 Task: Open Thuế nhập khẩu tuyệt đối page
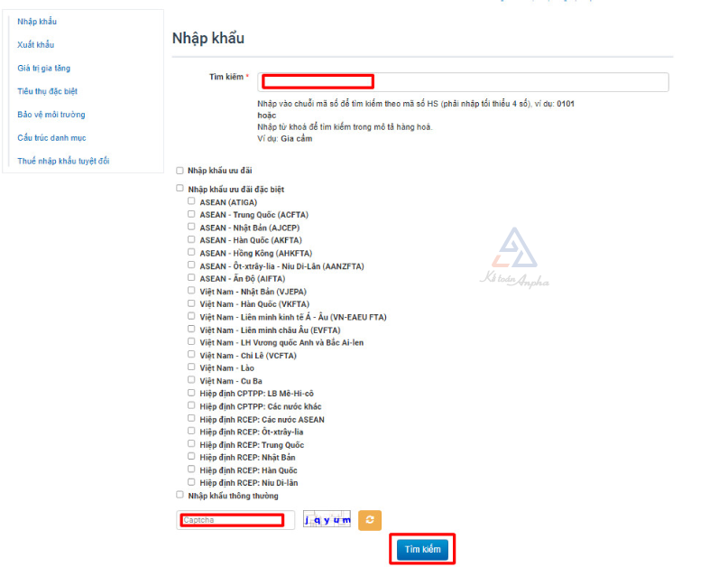(x=63, y=162)
